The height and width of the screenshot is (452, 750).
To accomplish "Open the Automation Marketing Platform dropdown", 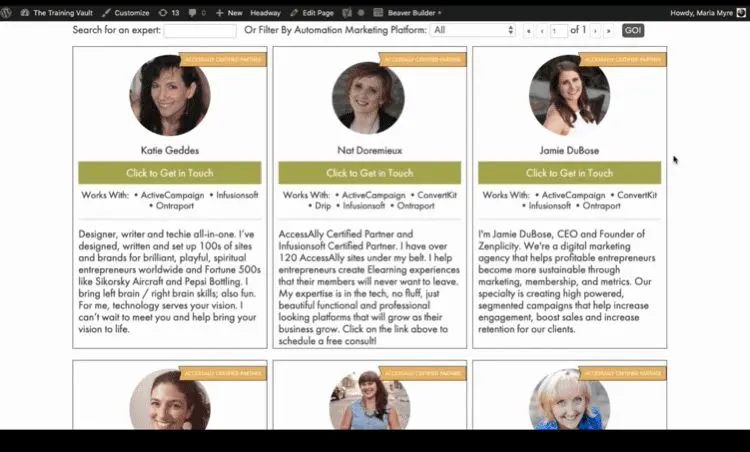I will click(x=473, y=30).
